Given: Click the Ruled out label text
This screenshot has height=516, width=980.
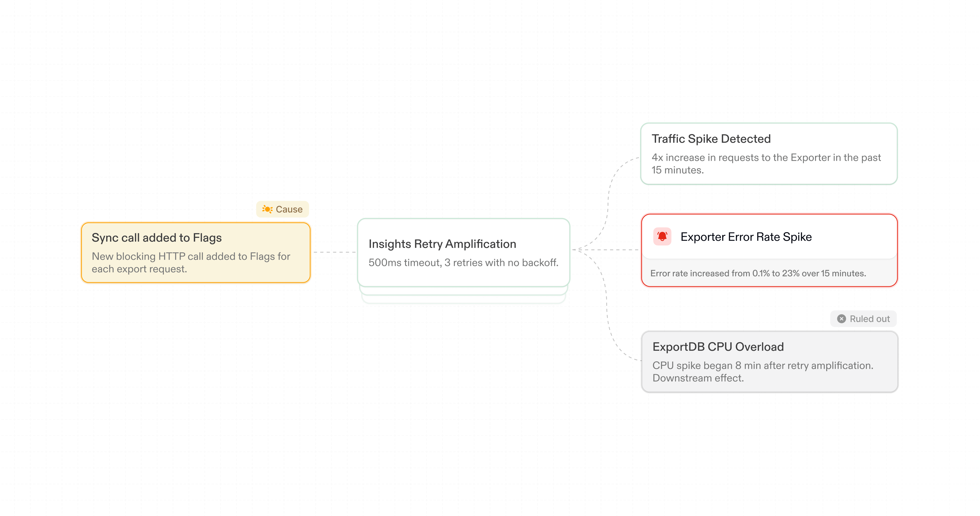Looking at the screenshot, I should 870,319.
